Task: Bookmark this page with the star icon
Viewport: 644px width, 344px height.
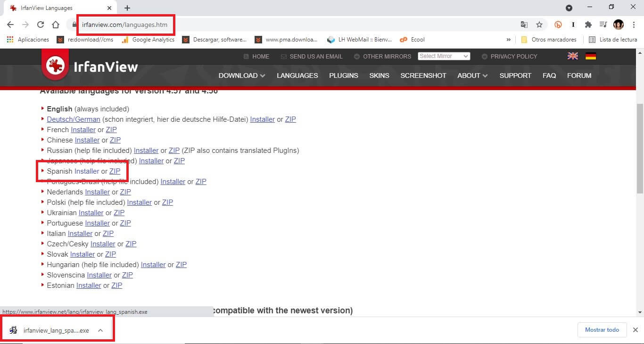Action: coord(539,25)
